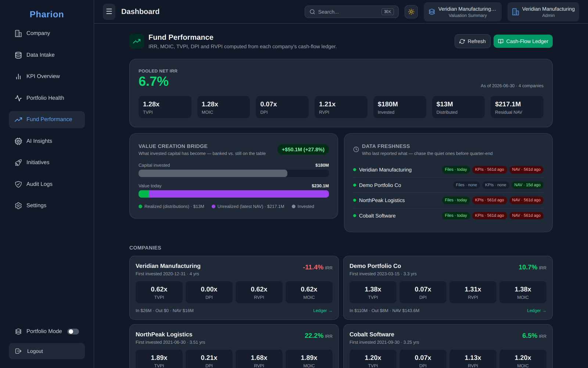Focus the Search input field
This screenshot has height=368, width=588.
tap(352, 12)
